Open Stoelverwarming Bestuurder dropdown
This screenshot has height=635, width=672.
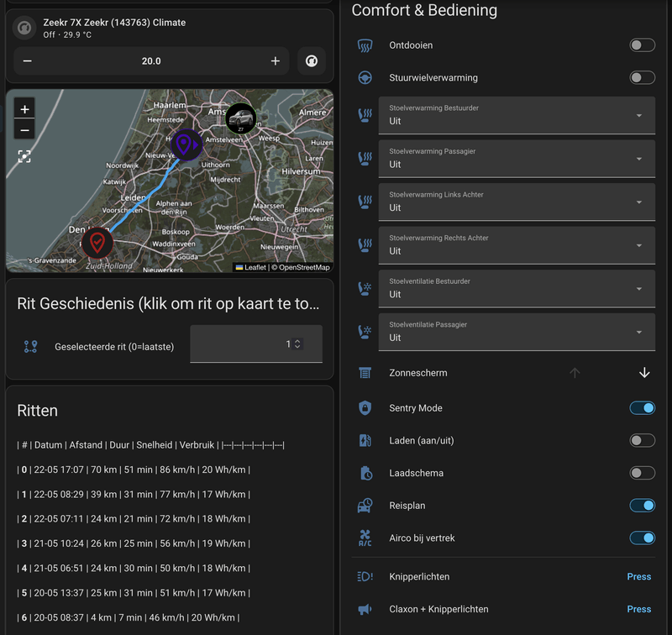pyautogui.click(x=517, y=115)
